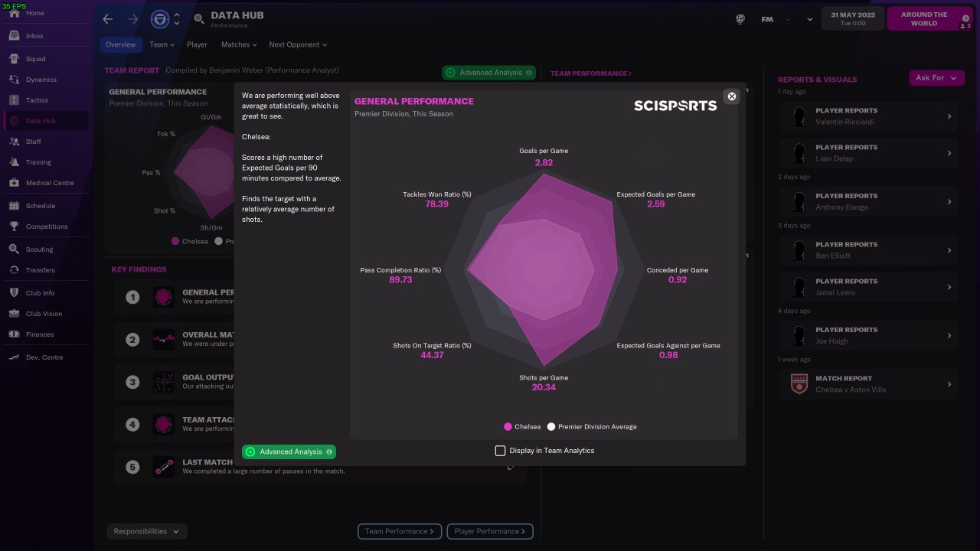Viewport: 980px width, 551px height.
Task: Expand the Matches tab dropdown
Action: (239, 44)
